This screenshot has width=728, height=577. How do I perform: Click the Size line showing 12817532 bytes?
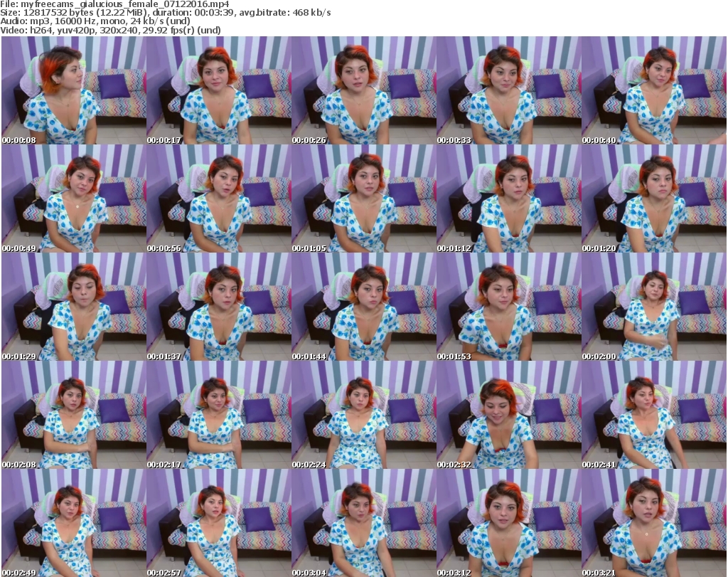pyautogui.click(x=165, y=13)
